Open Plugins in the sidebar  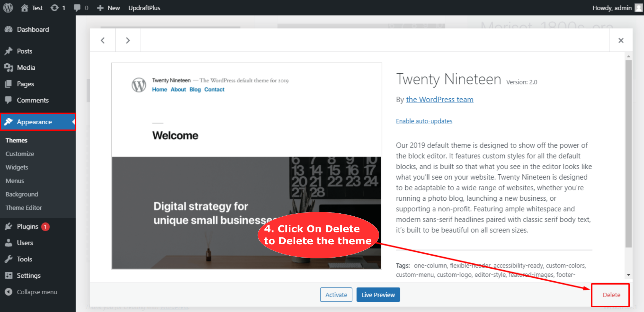click(x=27, y=226)
